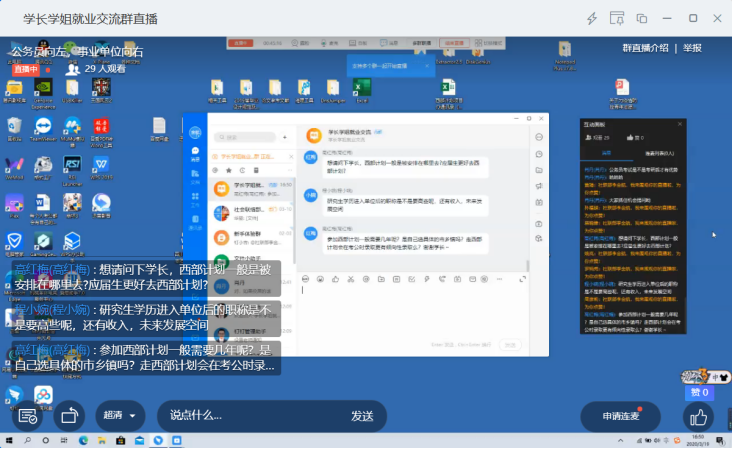Open the Windows Start menu
Screen dimensions: 732x449
[11, 440]
